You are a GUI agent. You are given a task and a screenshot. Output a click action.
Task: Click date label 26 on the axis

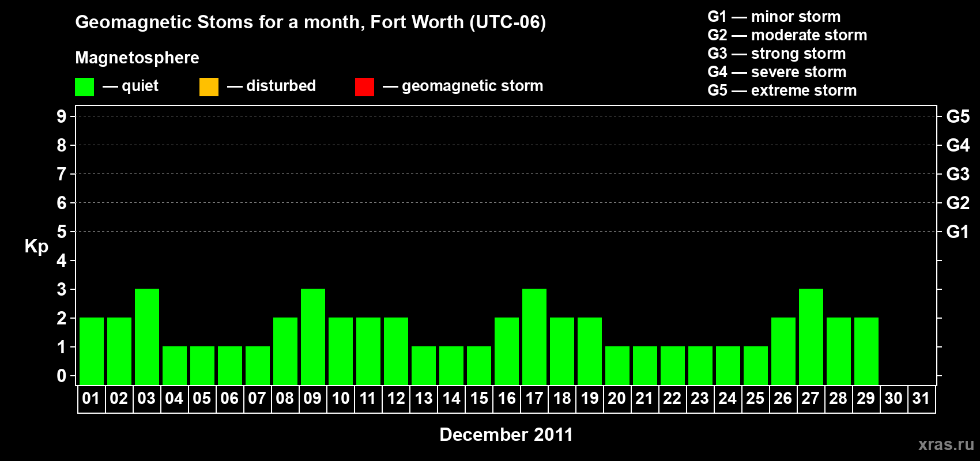click(x=783, y=398)
